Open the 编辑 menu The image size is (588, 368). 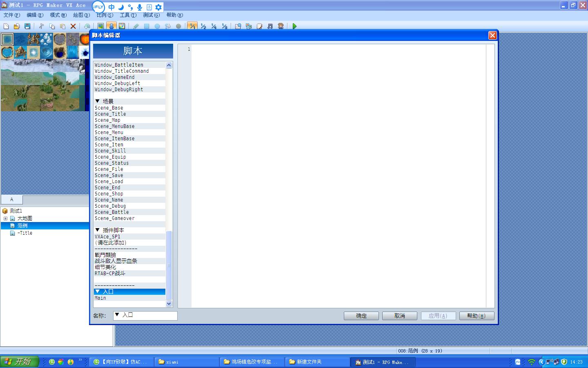pos(35,15)
